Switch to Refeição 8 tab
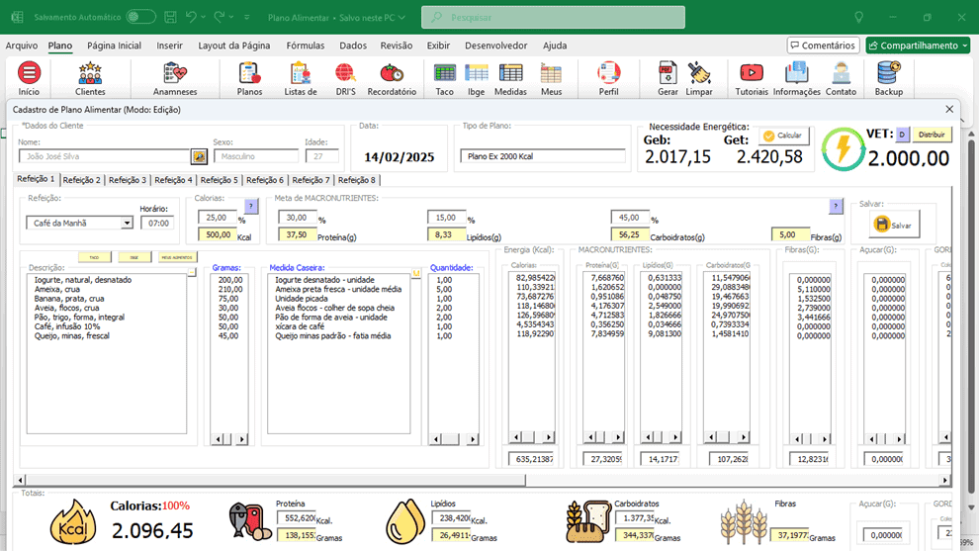The height and width of the screenshot is (551, 980). (x=356, y=180)
